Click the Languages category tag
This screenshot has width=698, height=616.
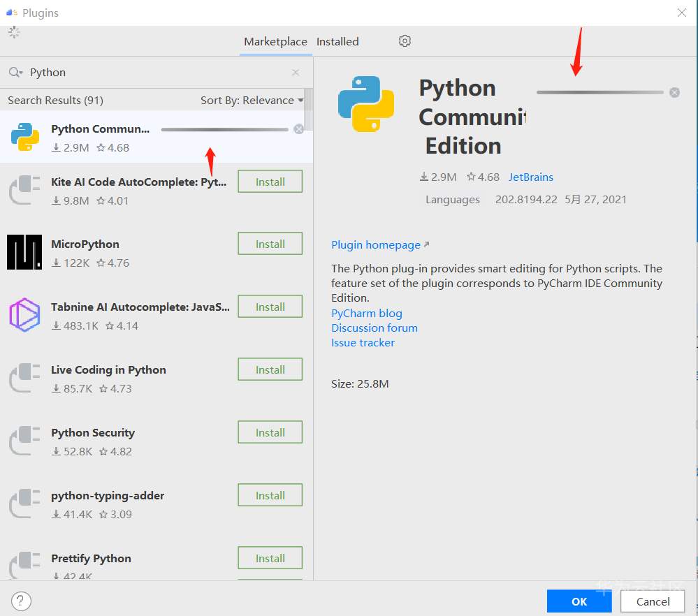[452, 200]
